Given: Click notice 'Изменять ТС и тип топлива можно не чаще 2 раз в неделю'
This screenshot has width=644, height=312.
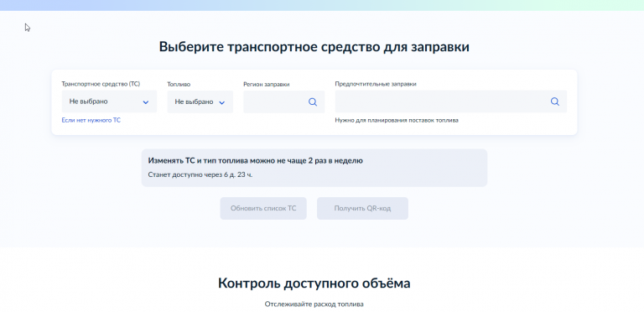Looking at the screenshot, I should [x=255, y=161].
